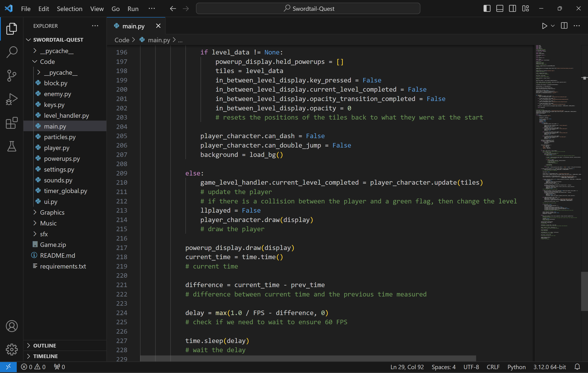Click the CRLF line ending indicator
Image resolution: width=588 pixels, height=373 pixels.
493,367
